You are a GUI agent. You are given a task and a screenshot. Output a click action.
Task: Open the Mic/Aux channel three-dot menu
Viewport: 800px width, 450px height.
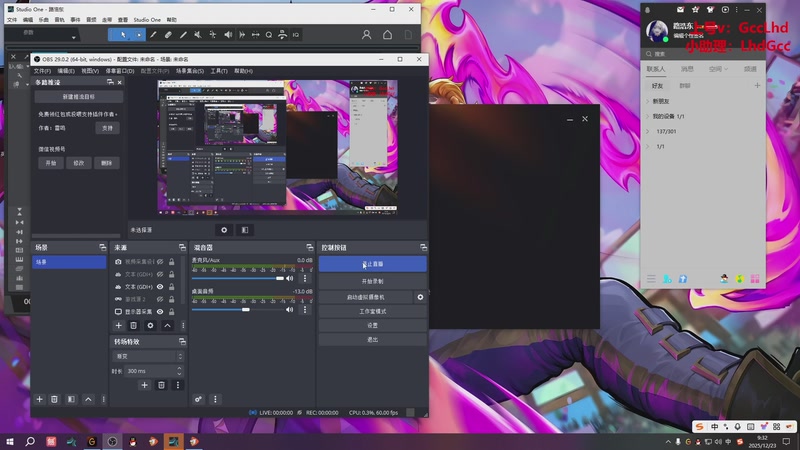[305, 279]
